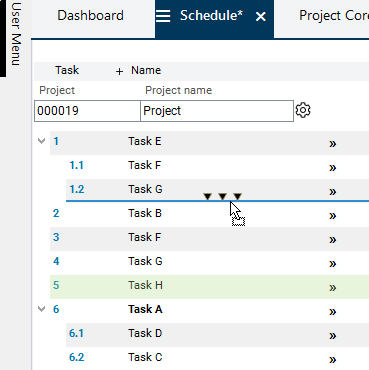Click task number 1.1 link
The width and height of the screenshot is (369, 370).
click(x=76, y=165)
